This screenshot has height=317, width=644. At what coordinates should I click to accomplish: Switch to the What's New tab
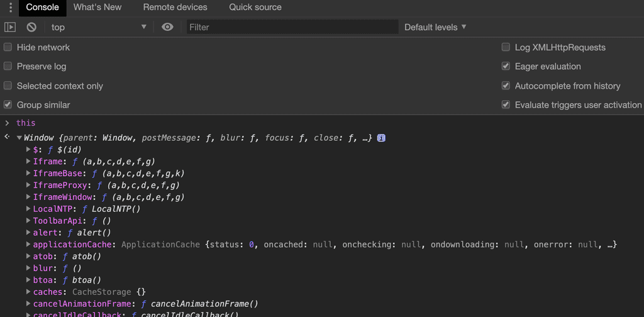pyautogui.click(x=97, y=8)
